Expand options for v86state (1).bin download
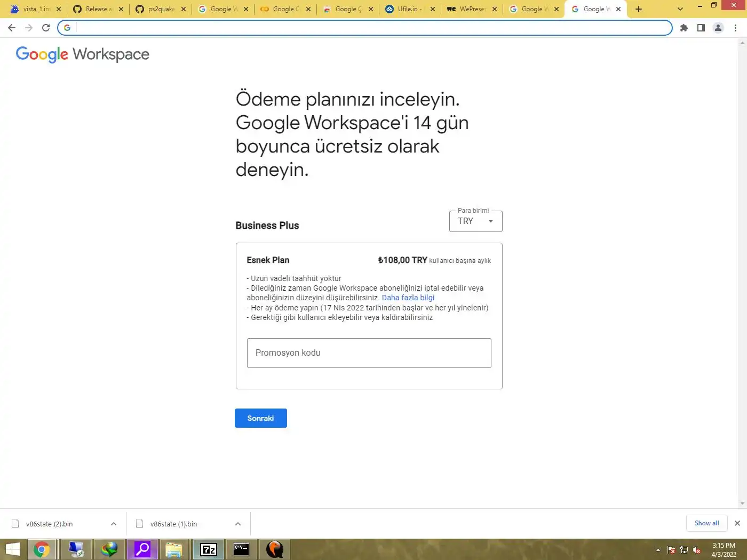The image size is (747, 560). (238, 524)
